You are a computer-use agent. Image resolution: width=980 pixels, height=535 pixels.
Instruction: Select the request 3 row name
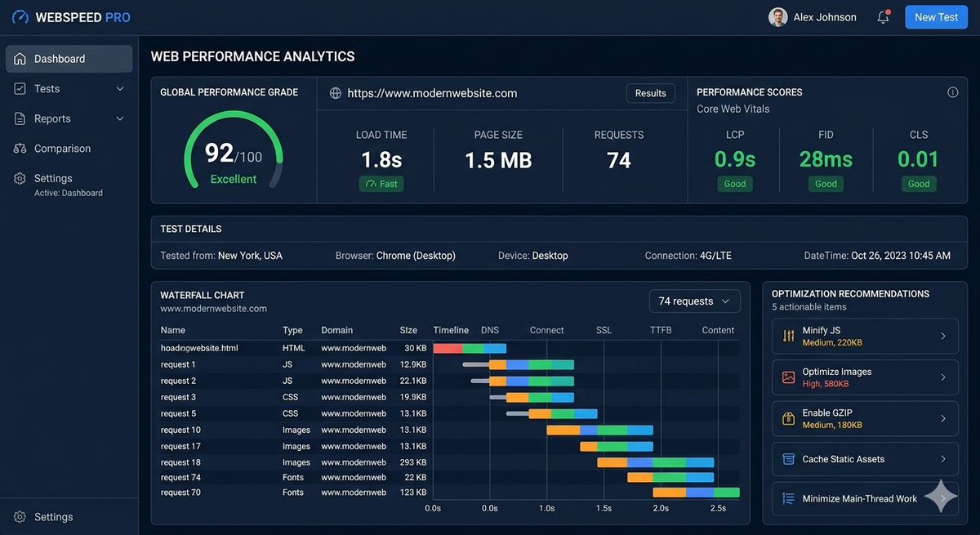pos(178,397)
